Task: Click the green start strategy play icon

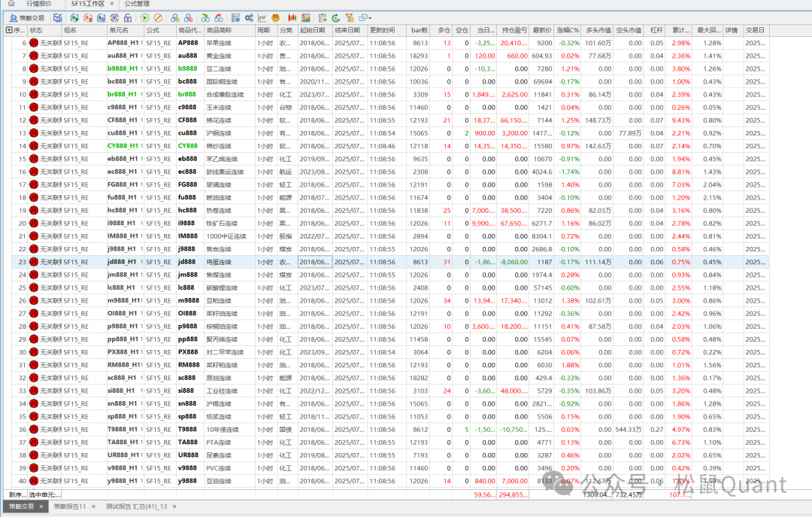Action: [x=145, y=17]
